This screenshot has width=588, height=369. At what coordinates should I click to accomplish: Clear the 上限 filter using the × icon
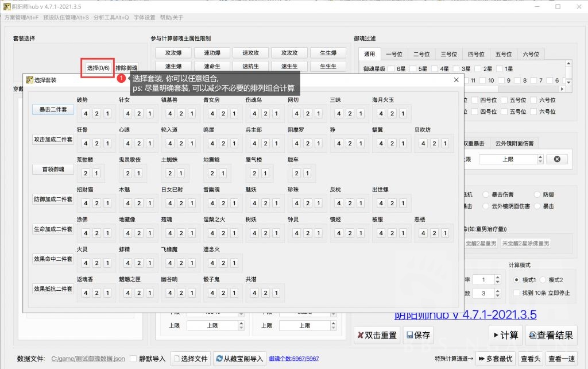click(x=557, y=159)
